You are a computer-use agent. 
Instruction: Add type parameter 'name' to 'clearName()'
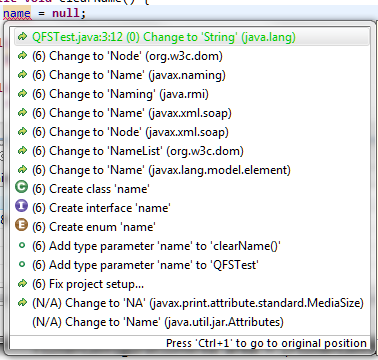tap(156, 246)
